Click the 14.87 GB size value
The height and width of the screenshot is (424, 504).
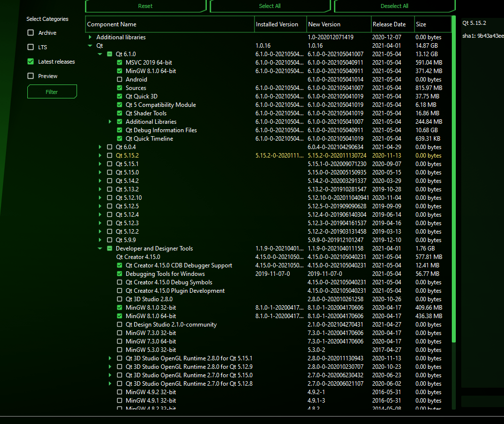(426, 46)
